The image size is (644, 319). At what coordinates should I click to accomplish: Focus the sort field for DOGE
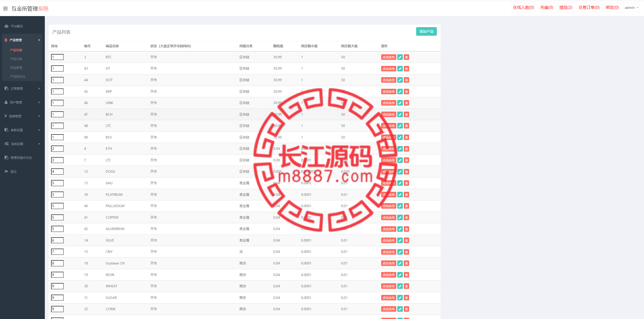[x=57, y=171]
